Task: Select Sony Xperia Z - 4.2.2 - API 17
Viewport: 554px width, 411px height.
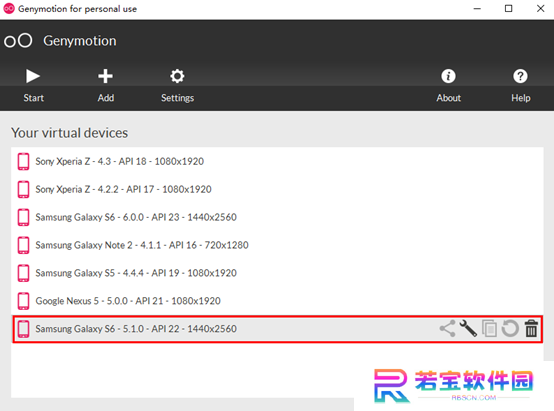Action: point(277,189)
